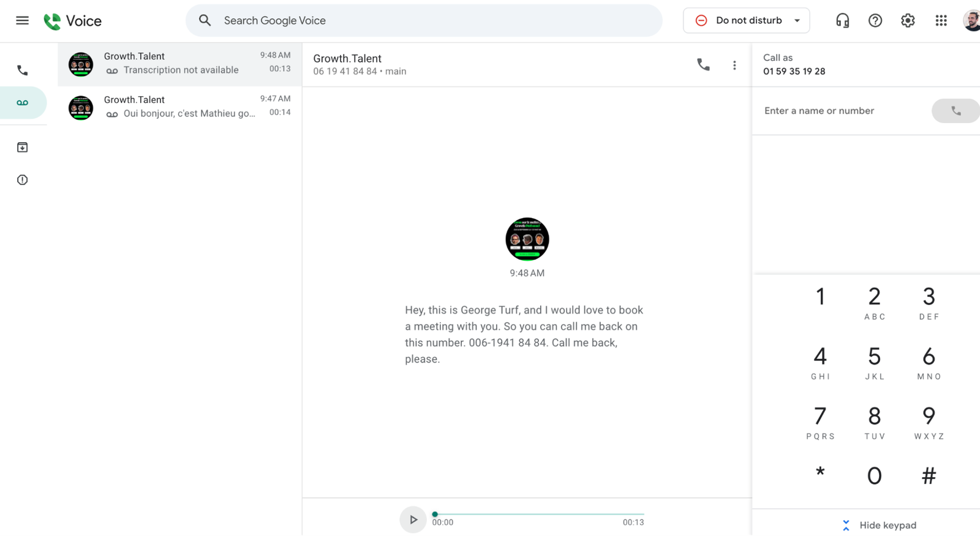Click the Google Voice logo
The width and height of the screenshot is (980, 536).
[x=73, y=21]
